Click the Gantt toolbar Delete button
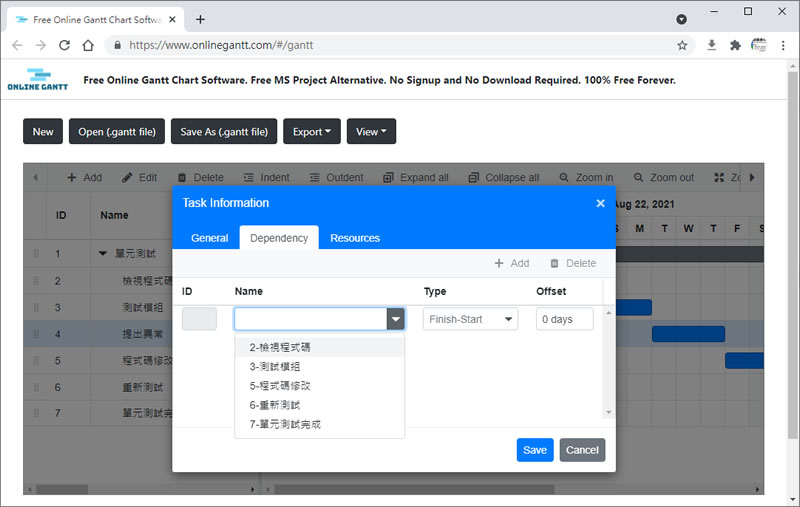The width and height of the screenshot is (800, 507). (201, 178)
